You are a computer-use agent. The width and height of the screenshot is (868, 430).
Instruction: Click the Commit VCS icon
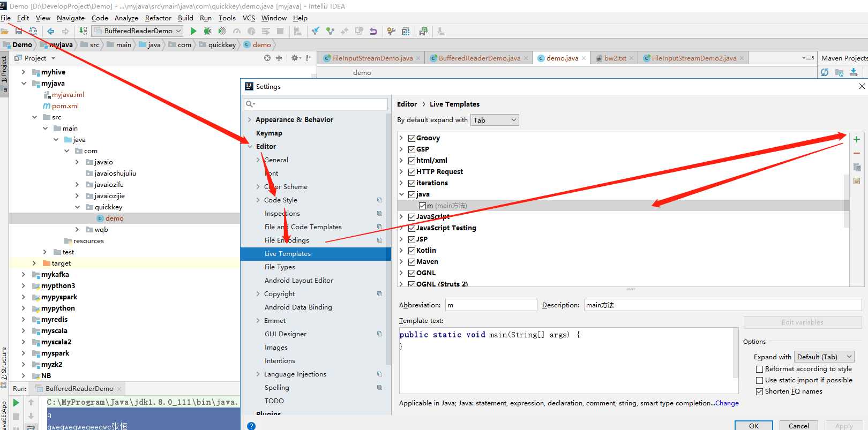330,31
